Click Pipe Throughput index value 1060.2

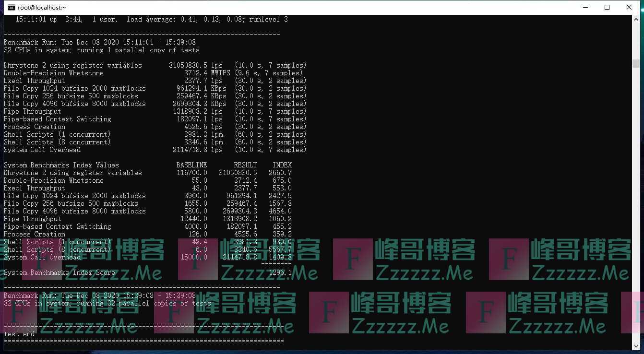point(280,219)
